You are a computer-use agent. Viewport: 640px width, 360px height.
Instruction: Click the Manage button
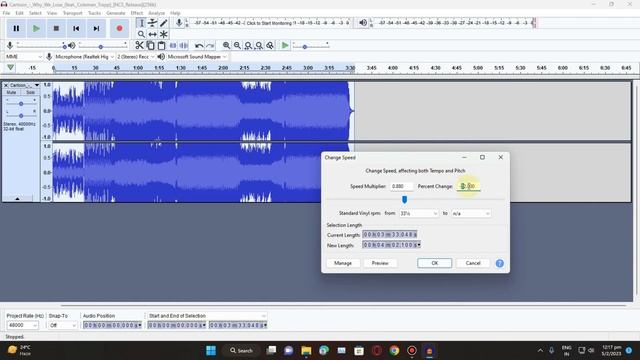click(343, 263)
